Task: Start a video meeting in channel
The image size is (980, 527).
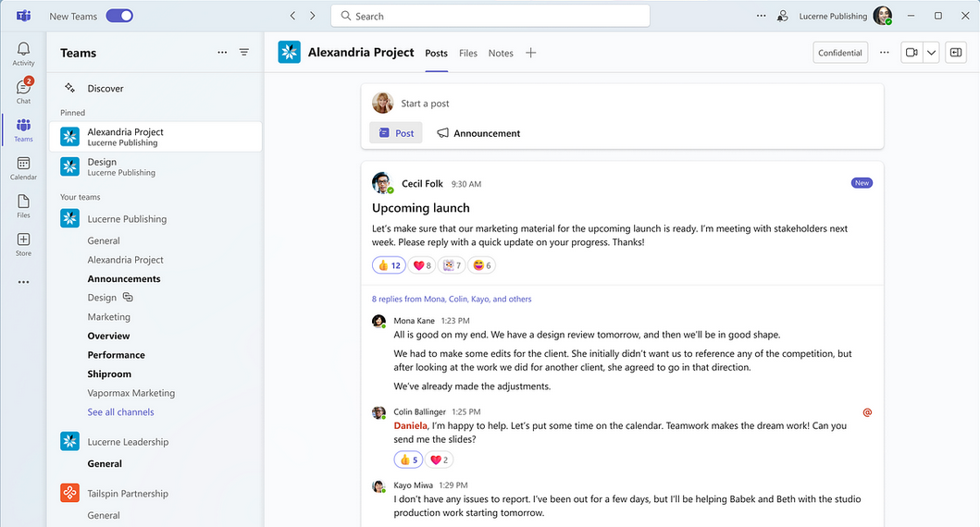Action: coord(912,53)
